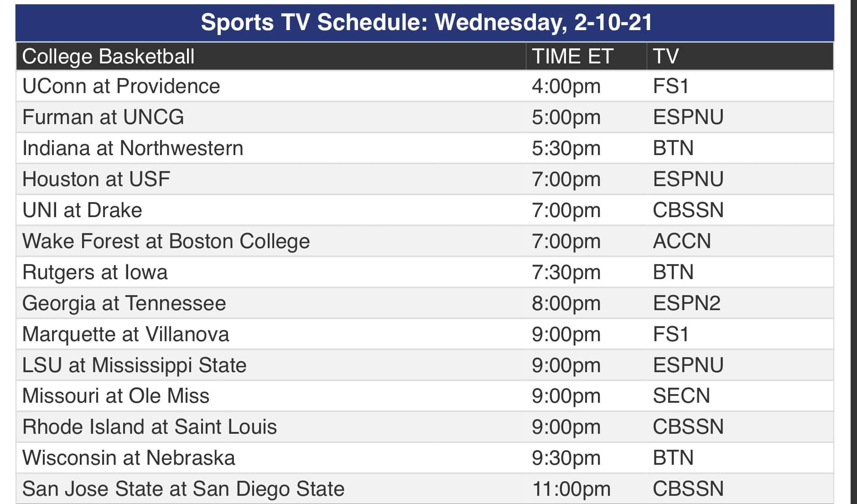Click the ESPN2 channel label
This screenshot has height=504, width=857.
[x=686, y=303]
